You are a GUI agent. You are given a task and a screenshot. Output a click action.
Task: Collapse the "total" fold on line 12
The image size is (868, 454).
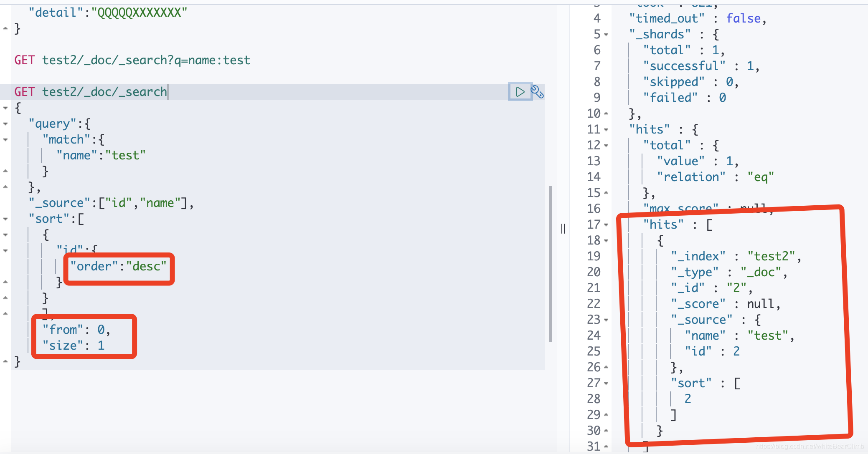(x=606, y=146)
